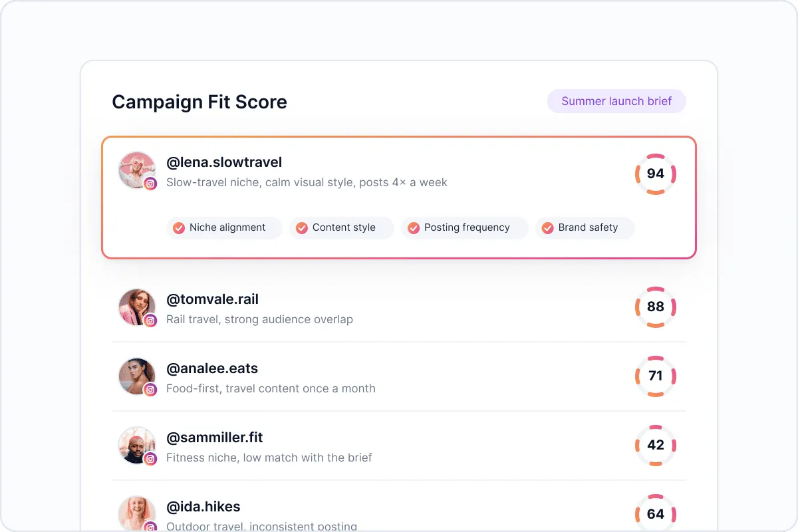Click checkmark icon beside Content style
This screenshot has height=532, width=798.
(x=302, y=228)
